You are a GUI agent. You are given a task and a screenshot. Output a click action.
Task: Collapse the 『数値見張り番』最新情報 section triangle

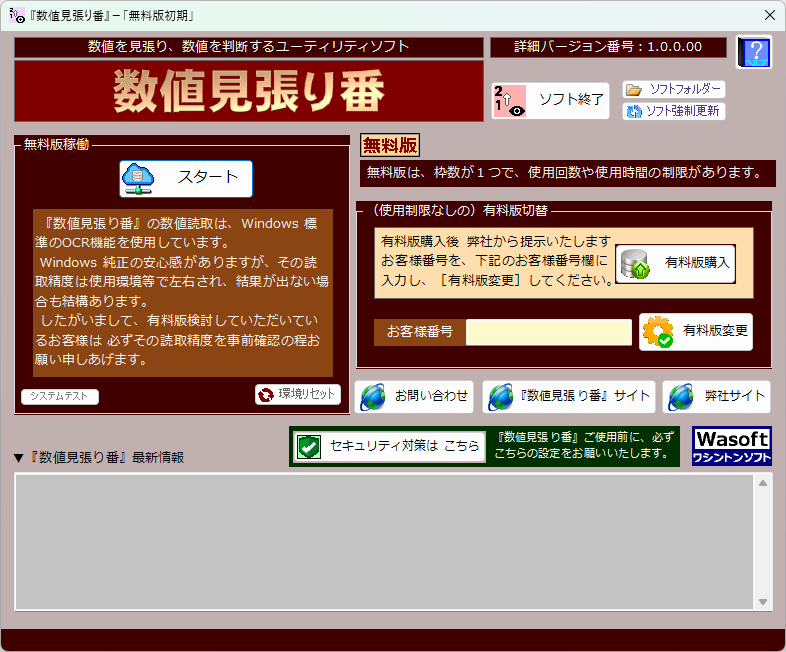pos(19,458)
